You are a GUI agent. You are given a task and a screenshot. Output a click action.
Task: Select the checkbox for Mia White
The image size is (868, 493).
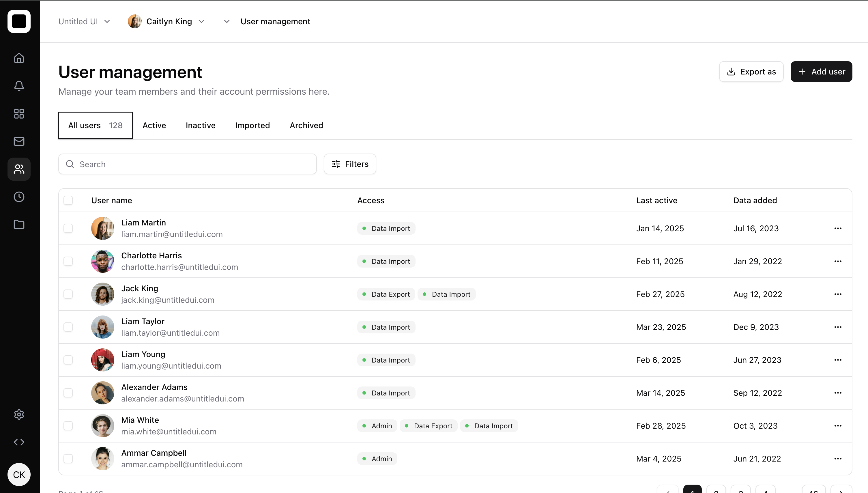click(x=68, y=426)
